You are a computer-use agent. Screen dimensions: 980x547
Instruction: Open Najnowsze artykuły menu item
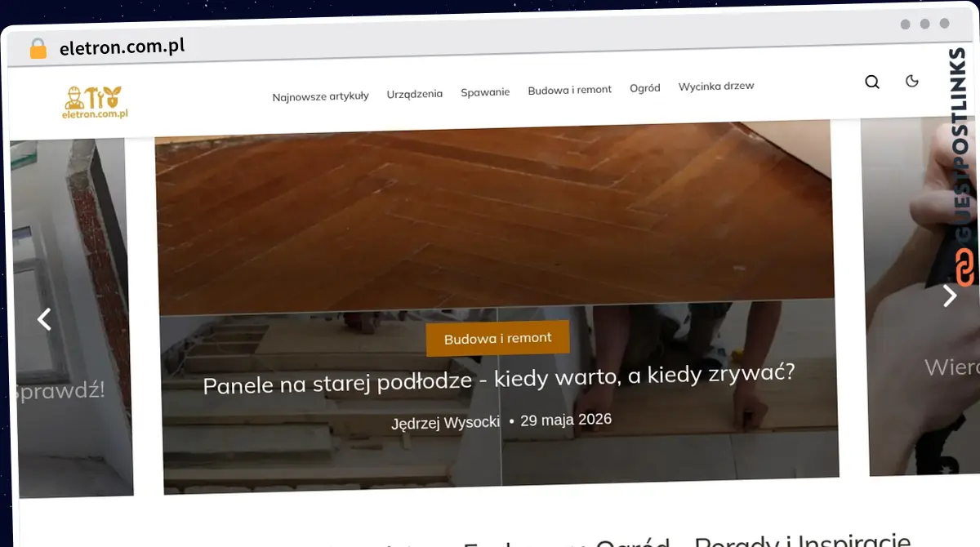[320, 96]
